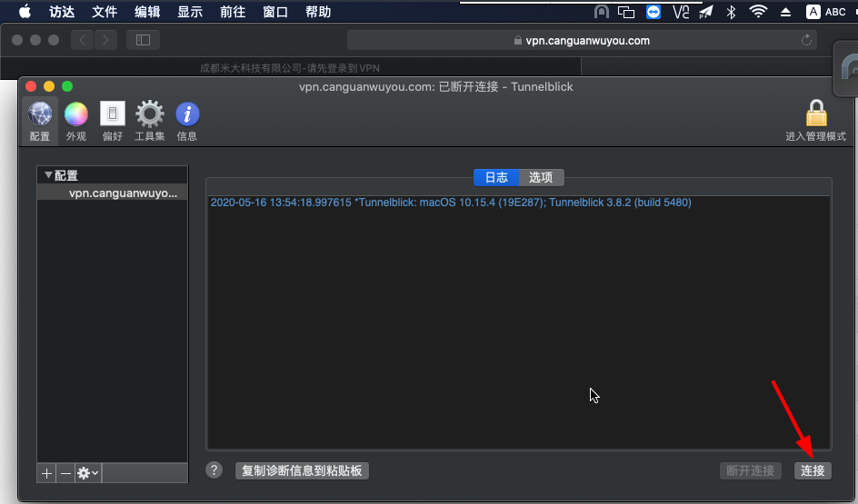Close the Tunnelblick window with red button
This screenshot has width=858, height=504.
pyautogui.click(x=31, y=86)
